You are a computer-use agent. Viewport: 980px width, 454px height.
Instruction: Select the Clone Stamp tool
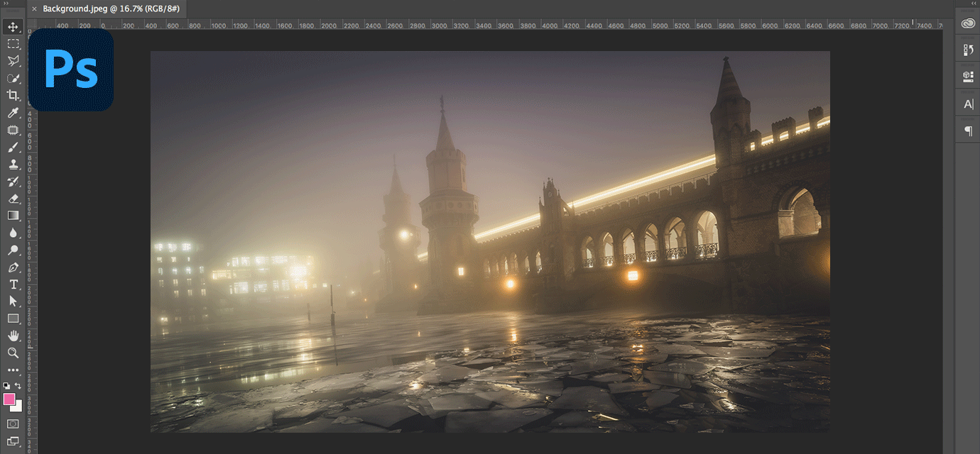[x=13, y=164]
